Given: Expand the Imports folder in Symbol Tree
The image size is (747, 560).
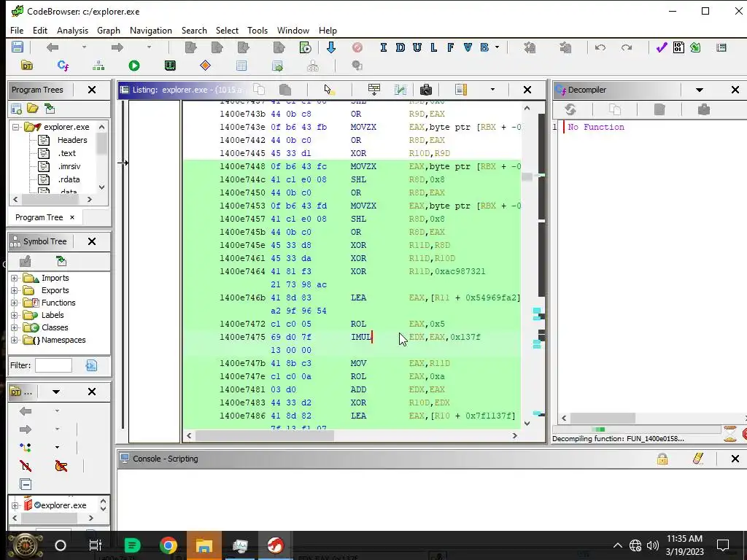Looking at the screenshot, I should [x=15, y=278].
